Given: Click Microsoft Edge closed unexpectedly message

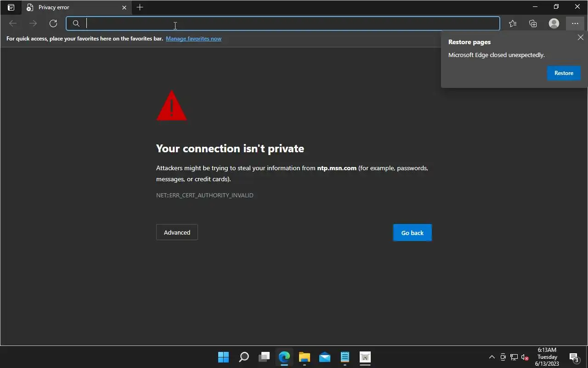Looking at the screenshot, I should tap(497, 55).
